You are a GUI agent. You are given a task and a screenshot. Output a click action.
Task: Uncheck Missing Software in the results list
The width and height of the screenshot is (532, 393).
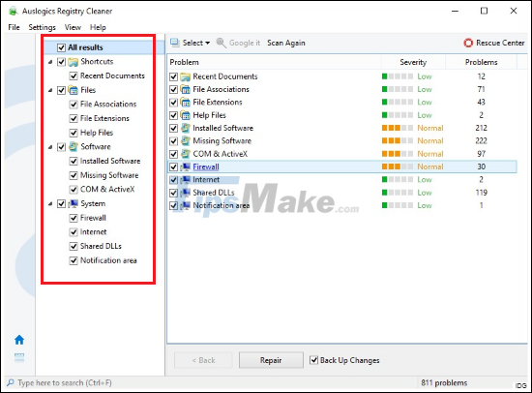(174, 141)
